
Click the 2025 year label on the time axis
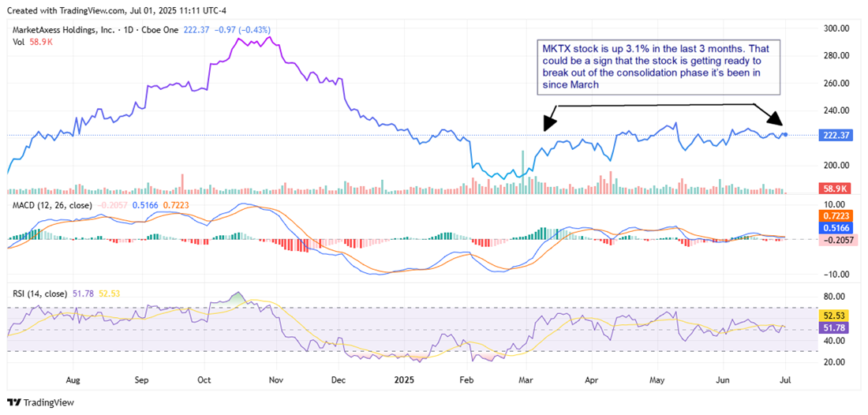[404, 381]
